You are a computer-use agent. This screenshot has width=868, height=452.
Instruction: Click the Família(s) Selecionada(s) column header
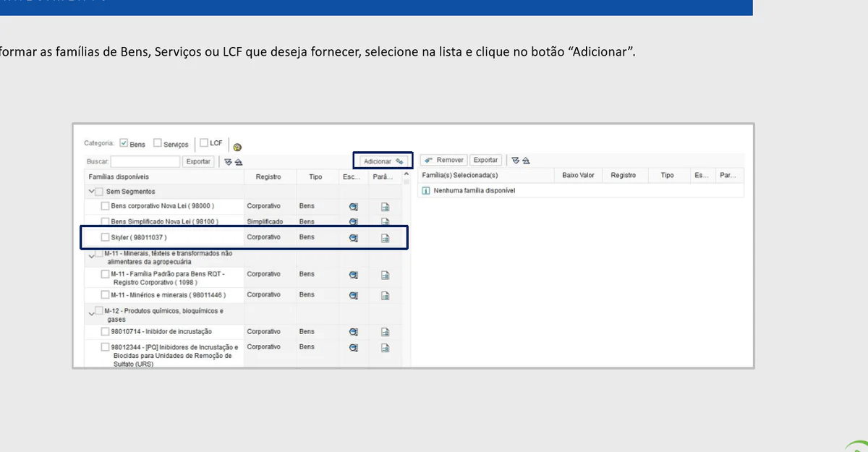[x=487, y=175]
